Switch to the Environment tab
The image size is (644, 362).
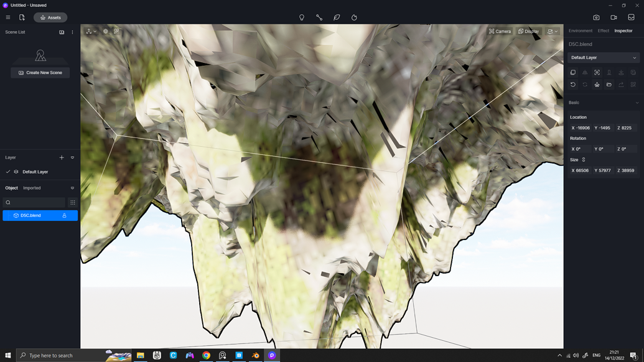(x=579, y=30)
